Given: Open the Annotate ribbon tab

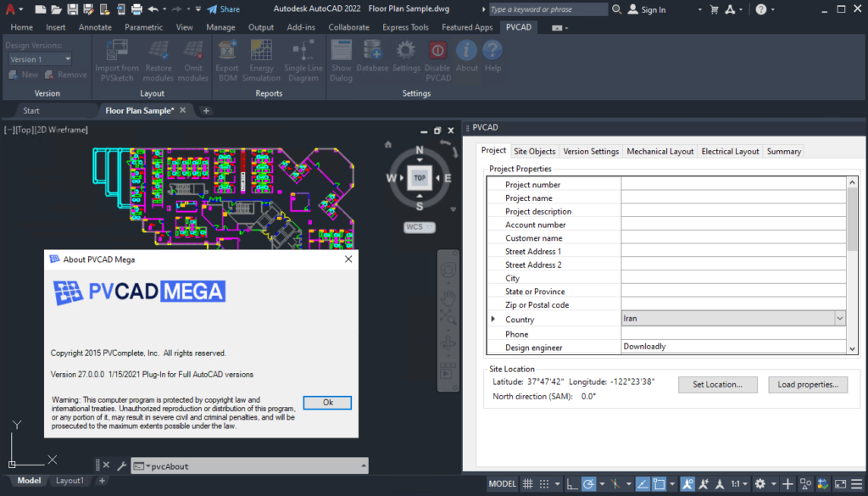Looking at the screenshot, I should 95,27.
